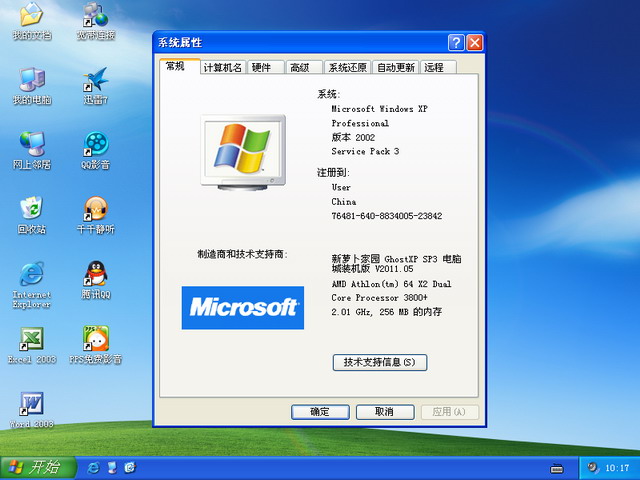This screenshot has width=640, height=480.
Task: Select the 回收站 recycle bin icon
Action: (31, 215)
